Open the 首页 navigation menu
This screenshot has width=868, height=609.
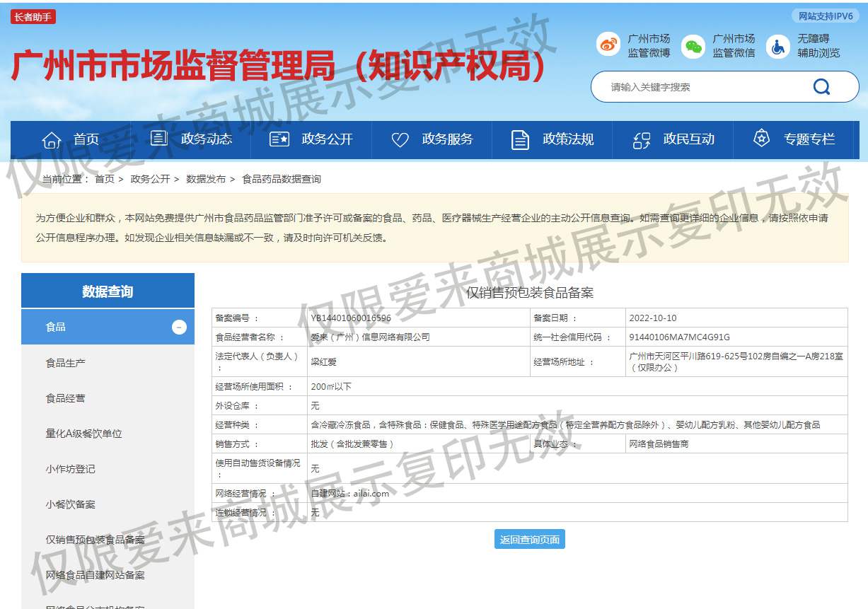coord(71,139)
